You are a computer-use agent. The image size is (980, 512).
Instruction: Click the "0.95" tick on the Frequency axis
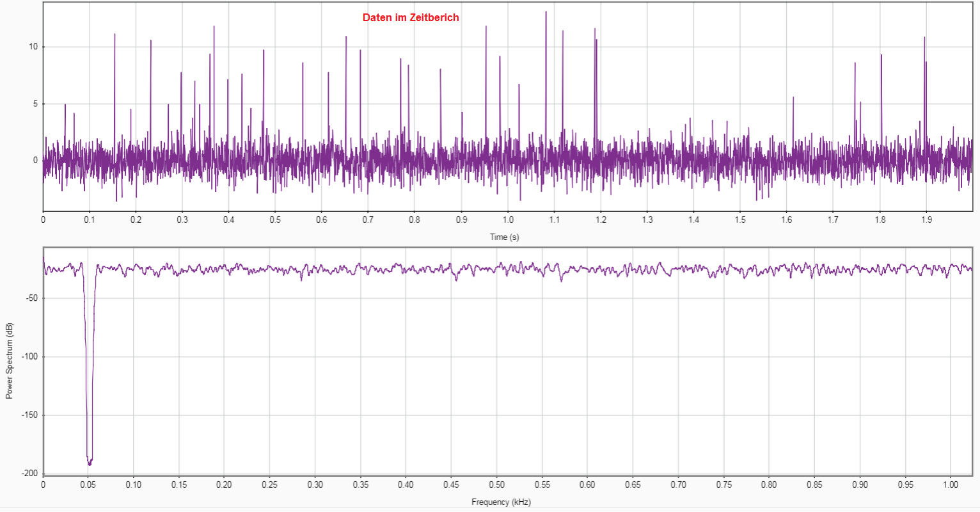tap(905, 484)
